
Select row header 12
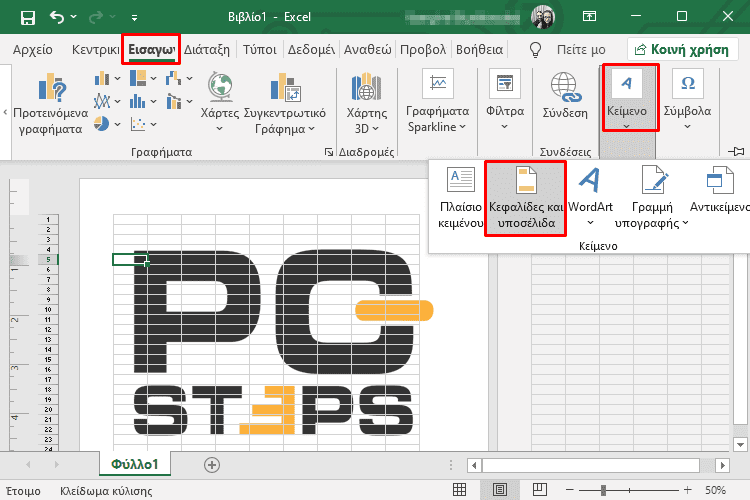[48, 330]
